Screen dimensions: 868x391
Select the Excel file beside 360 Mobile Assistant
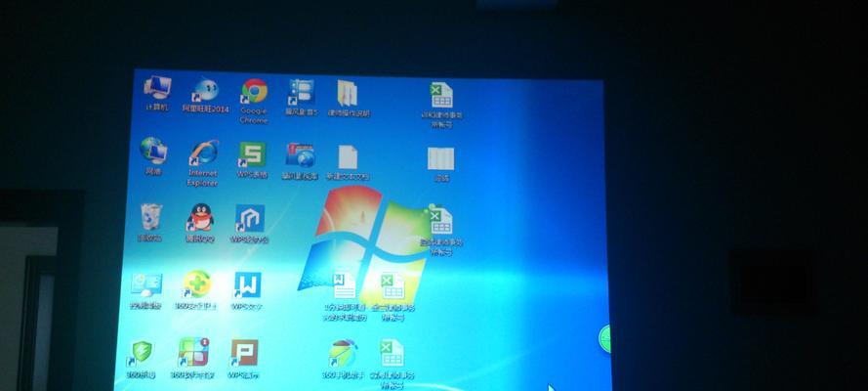(392, 364)
